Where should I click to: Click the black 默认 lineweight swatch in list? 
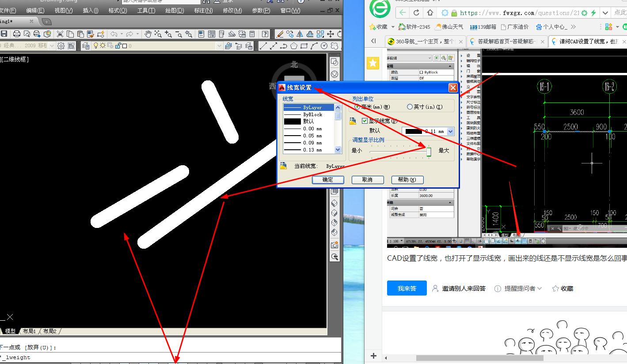coord(292,121)
